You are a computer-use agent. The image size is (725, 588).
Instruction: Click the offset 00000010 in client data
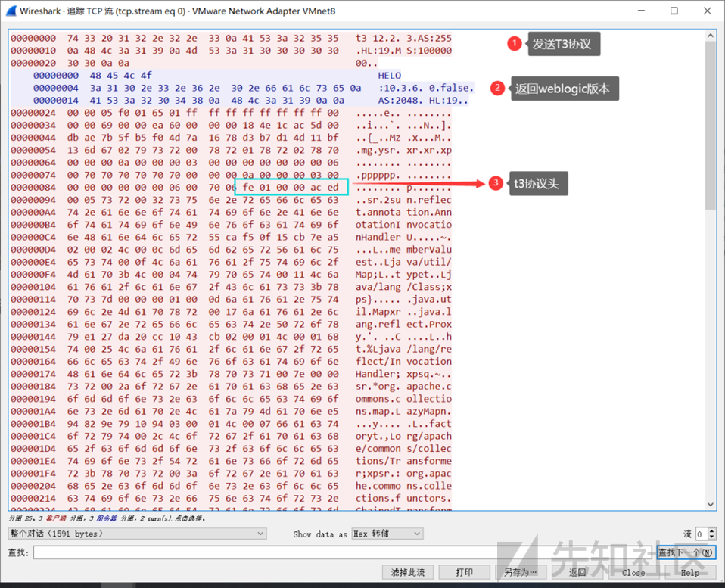33,51
